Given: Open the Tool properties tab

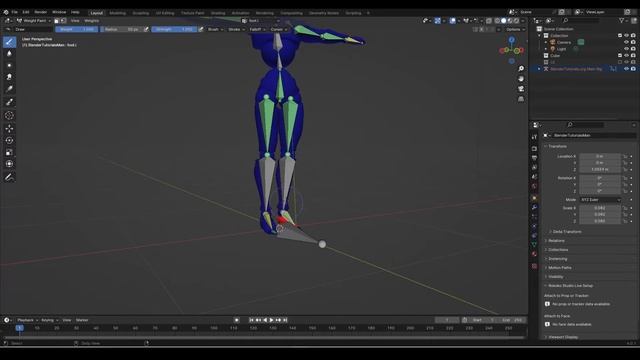Looking at the screenshot, I should [x=535, y=137].
